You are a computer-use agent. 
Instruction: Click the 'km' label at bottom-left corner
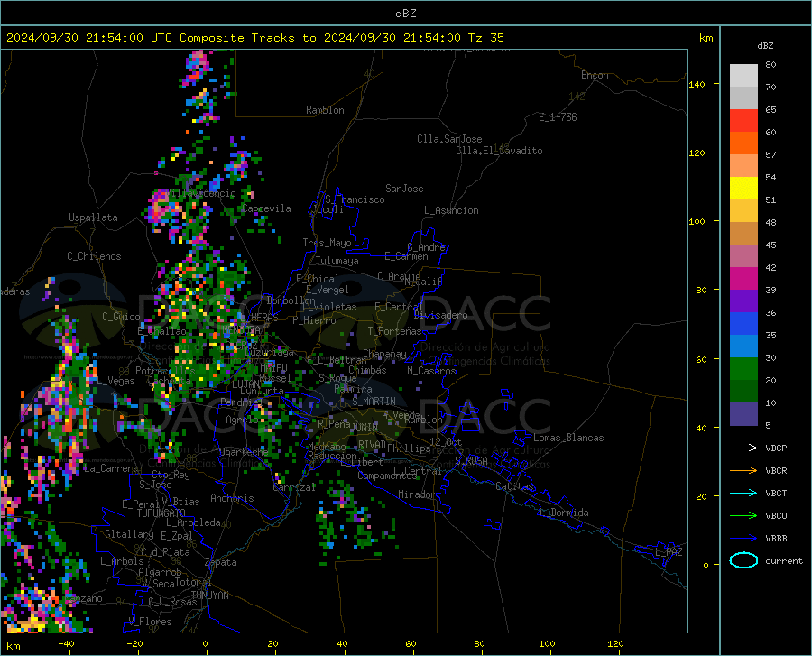[x=13, y=646]
